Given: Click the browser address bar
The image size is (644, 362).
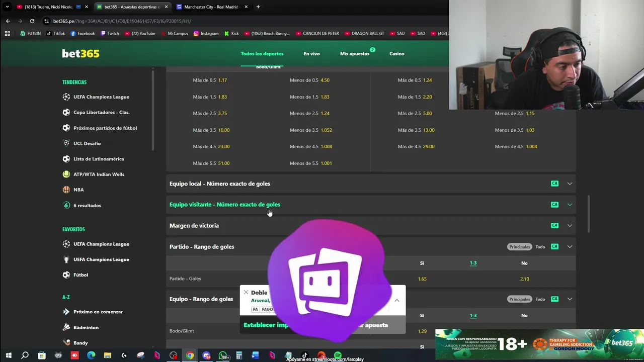Looking at the screenshot, I should [242, 21].
